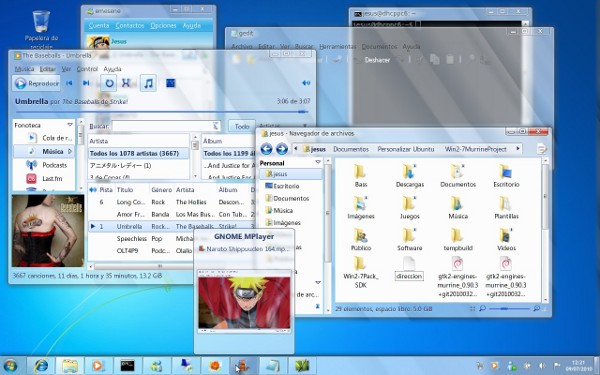600x375 pixels.
Task: Click the Reproducir play button in Rhythmbox
Action: pyautogui.click(x=36, y=83)
